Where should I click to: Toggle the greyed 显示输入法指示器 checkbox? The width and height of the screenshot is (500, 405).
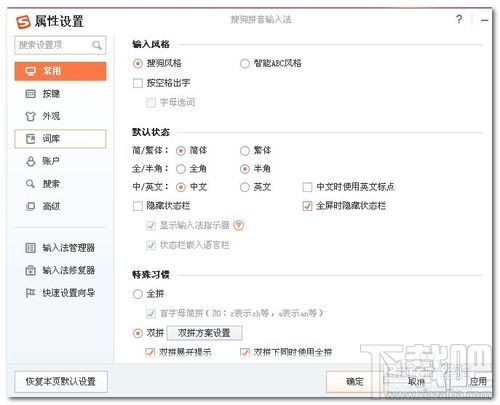tap(151, 226)
